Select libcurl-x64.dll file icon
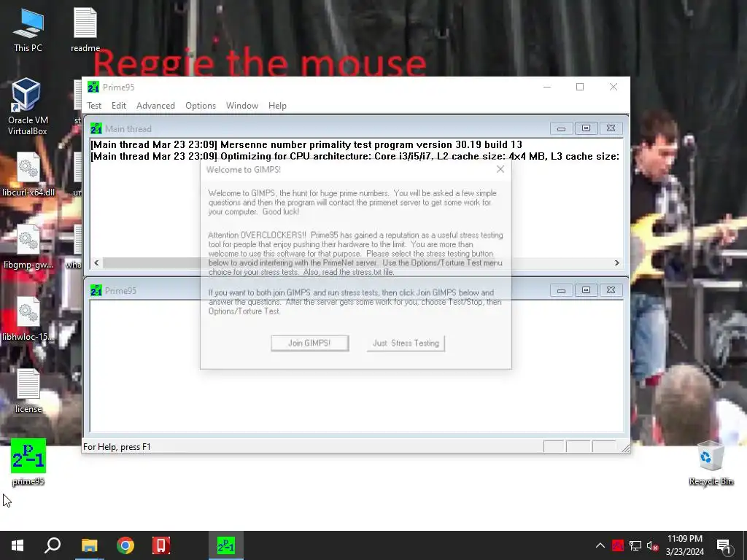This screenshot has width=747, height=560. 28,174
